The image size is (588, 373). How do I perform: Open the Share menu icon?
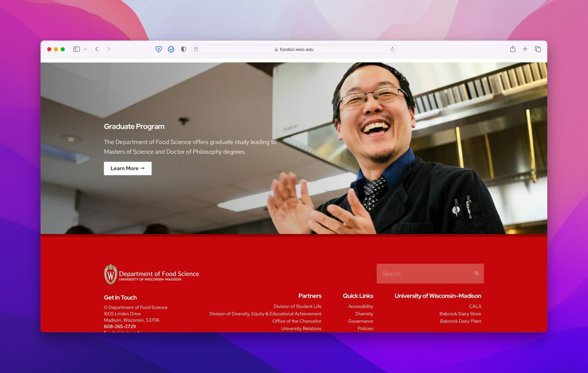pos(513,49)
